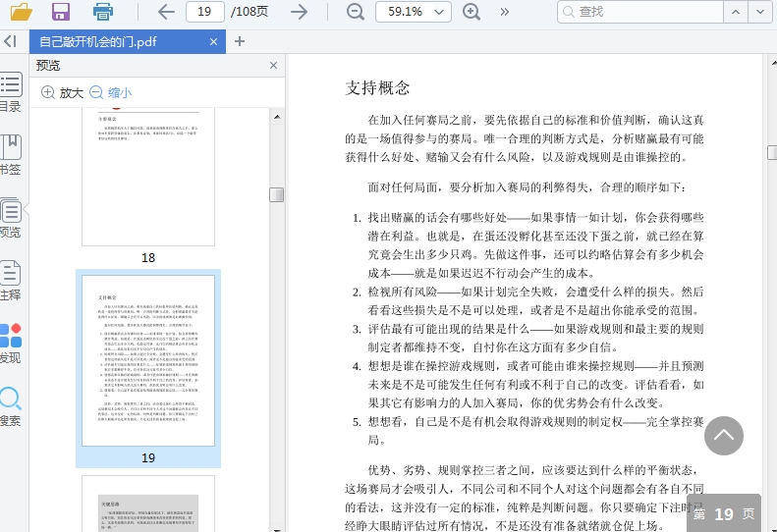Print the PDF using the printer icon
The image size is (777, 532).
[x=102, y=12]
